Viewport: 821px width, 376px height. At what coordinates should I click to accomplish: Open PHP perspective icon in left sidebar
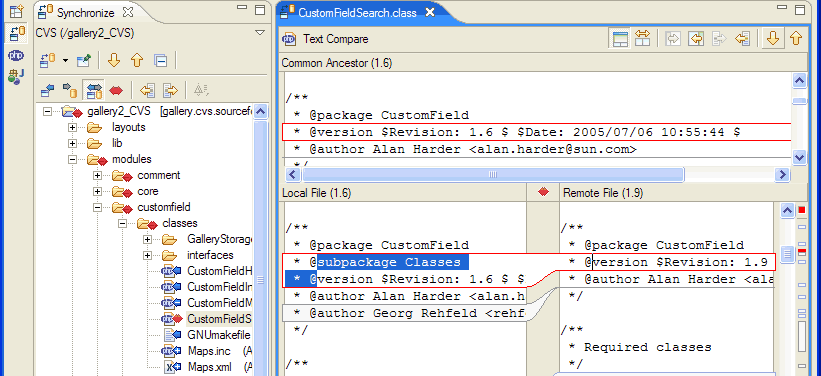tap(17, 56)
